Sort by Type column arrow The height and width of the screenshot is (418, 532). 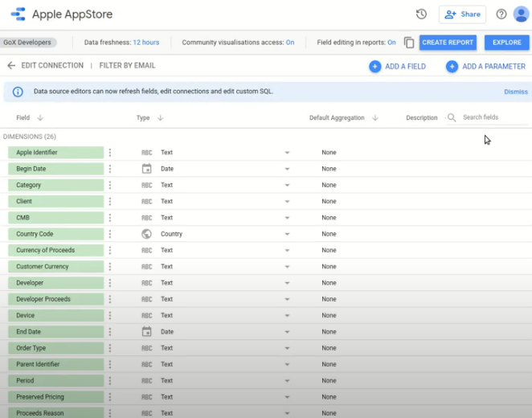[x=161, y=117]
